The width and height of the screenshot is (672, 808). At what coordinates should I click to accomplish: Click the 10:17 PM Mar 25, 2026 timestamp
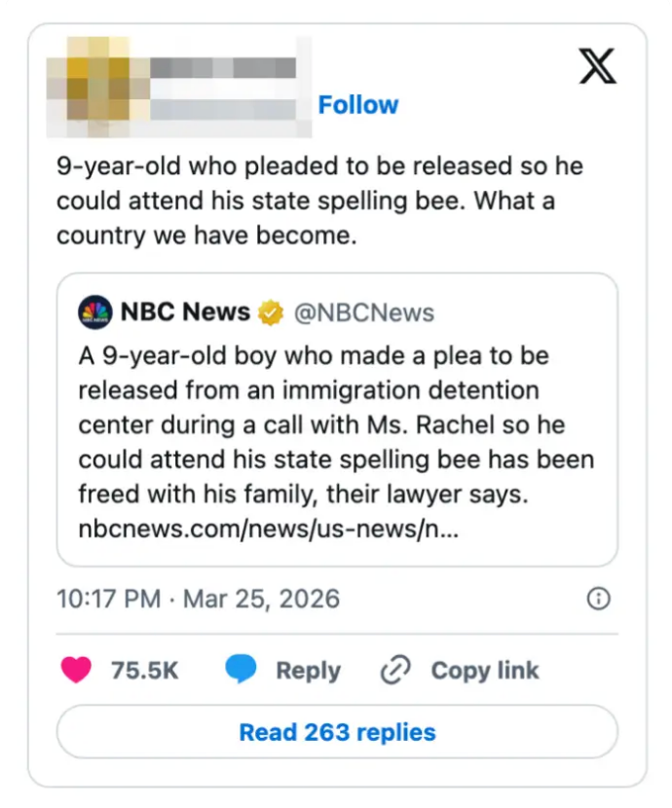[x=198, y=599]
